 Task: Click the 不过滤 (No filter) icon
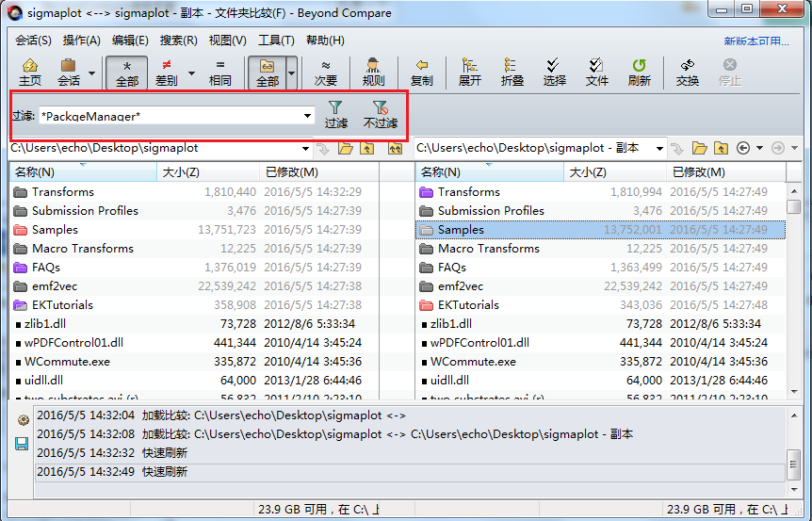[x=381, y=115]
